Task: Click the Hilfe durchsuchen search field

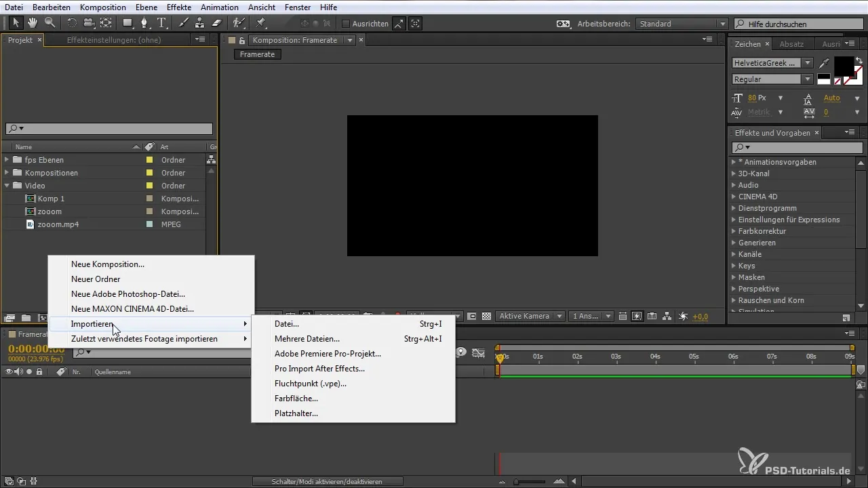Action: (x=799, y=24)
